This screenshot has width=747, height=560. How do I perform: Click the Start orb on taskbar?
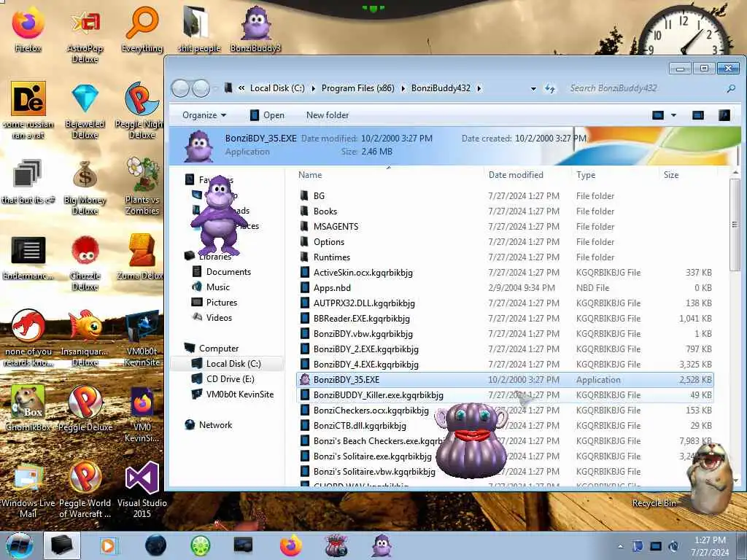pos(20,545)
